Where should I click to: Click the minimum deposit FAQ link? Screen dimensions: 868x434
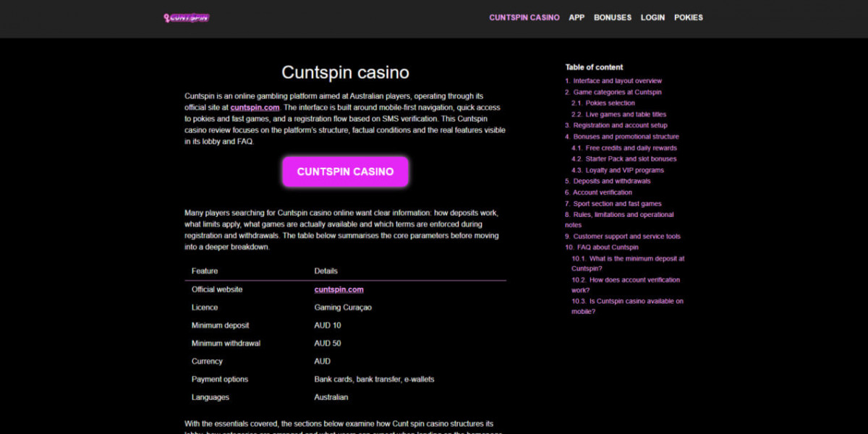[x=628, y=263]
